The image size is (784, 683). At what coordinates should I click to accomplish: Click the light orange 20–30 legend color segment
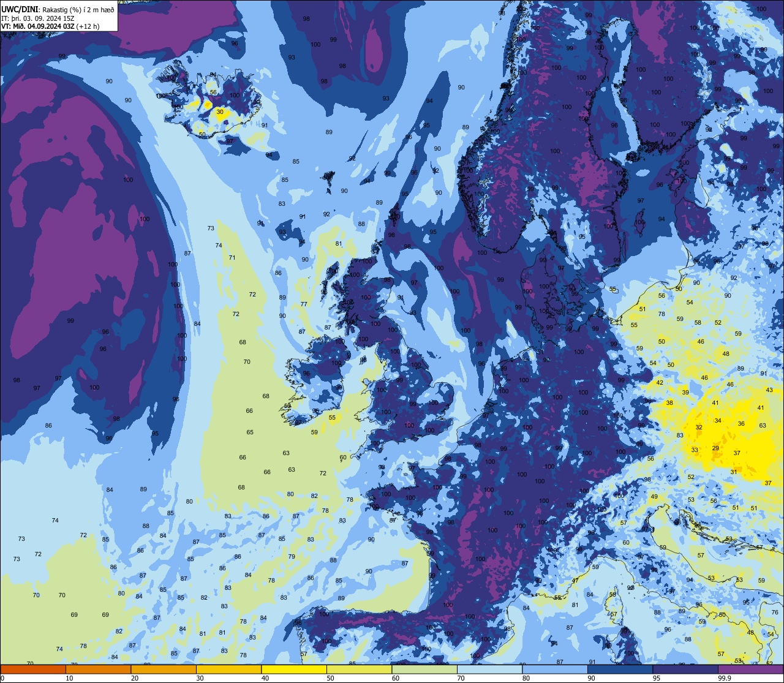(164, 669)
